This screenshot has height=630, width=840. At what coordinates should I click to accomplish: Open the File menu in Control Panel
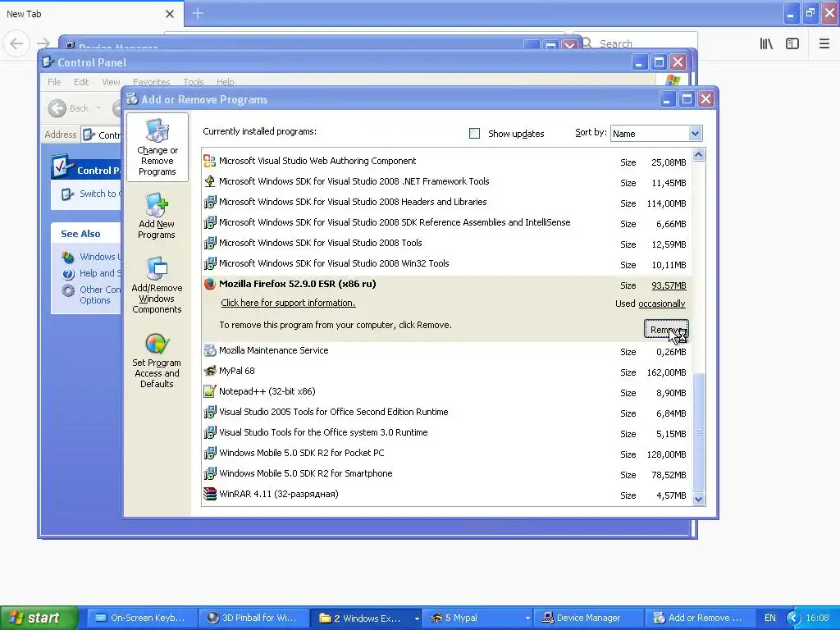[x=54, y=82]
